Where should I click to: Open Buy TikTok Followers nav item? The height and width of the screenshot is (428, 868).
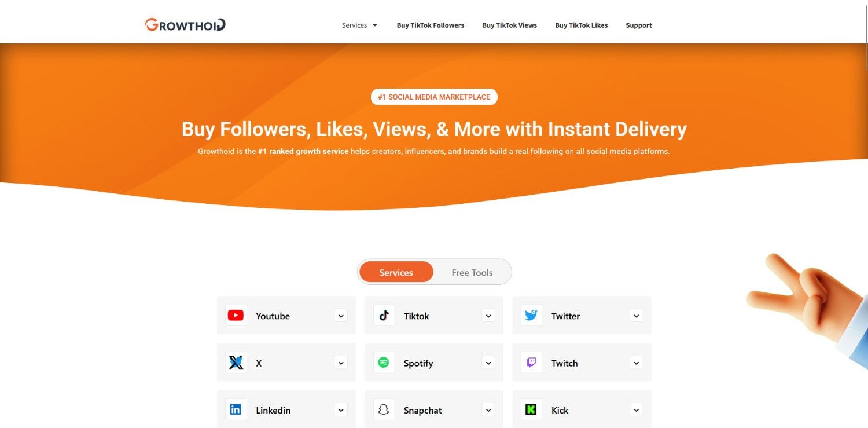click(431, 25)
